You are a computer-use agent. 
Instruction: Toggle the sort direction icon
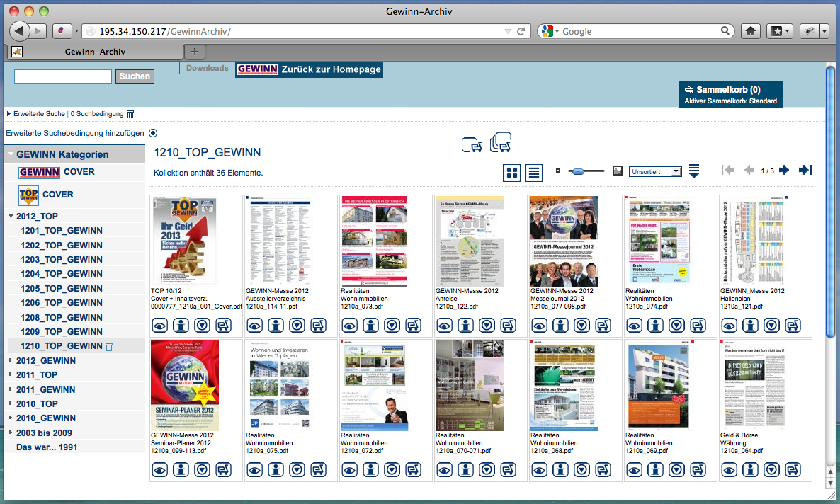694,171
